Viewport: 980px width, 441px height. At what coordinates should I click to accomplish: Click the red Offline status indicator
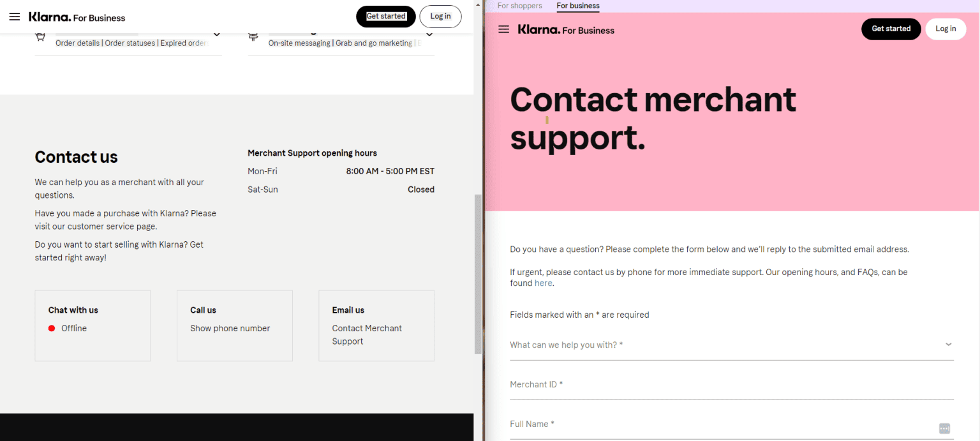(52, 328)
